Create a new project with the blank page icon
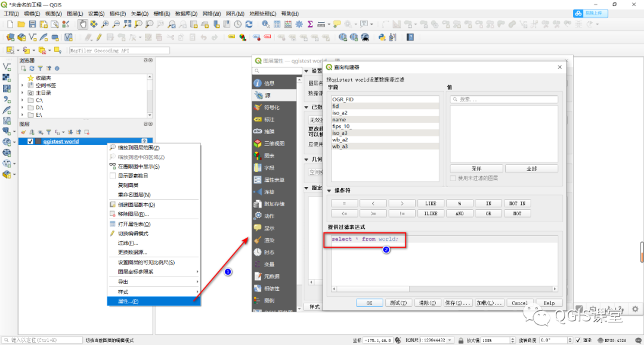Image resolution: width=644 pixels, height=345 pixels. click(x=10, y=24)
